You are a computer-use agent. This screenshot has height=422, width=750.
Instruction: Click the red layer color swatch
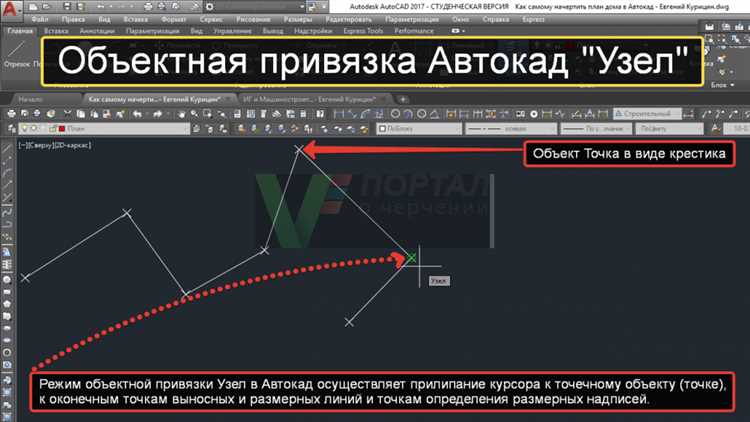[x=62, y=129]
